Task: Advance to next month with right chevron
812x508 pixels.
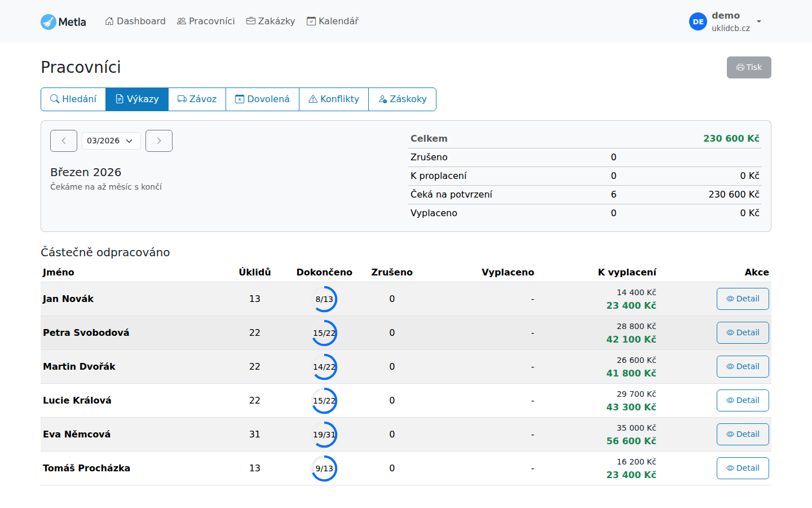Action: coord(159,141)
